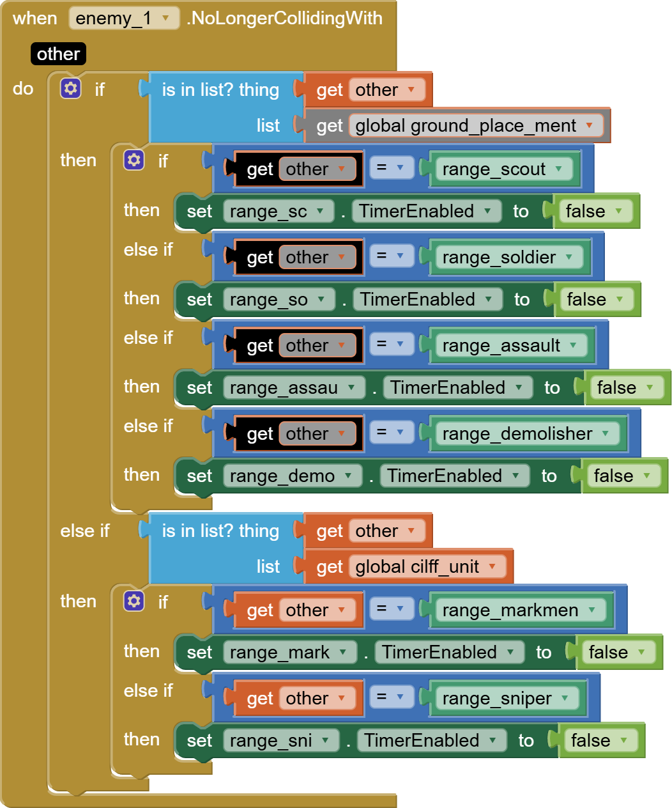Open the equals operator dropdown beside range_sniper
This screenshot has height=808, width=672.
[391, 697]
